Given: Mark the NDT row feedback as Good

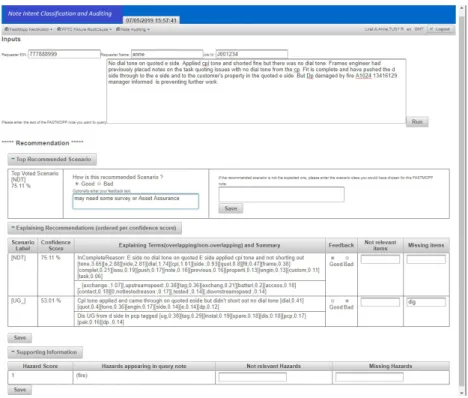Looking at the screenshot, I should click(332, 258).
